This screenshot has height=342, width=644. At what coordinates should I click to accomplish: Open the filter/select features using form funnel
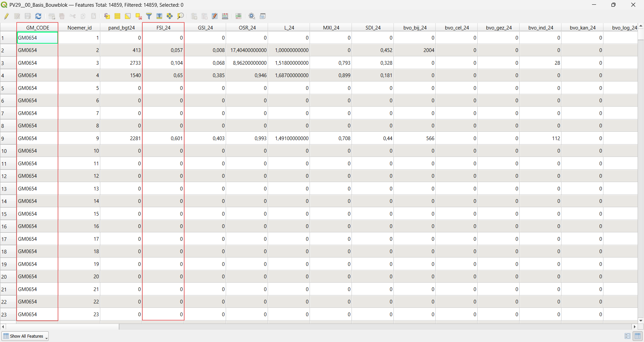click(x=149, y=16)
